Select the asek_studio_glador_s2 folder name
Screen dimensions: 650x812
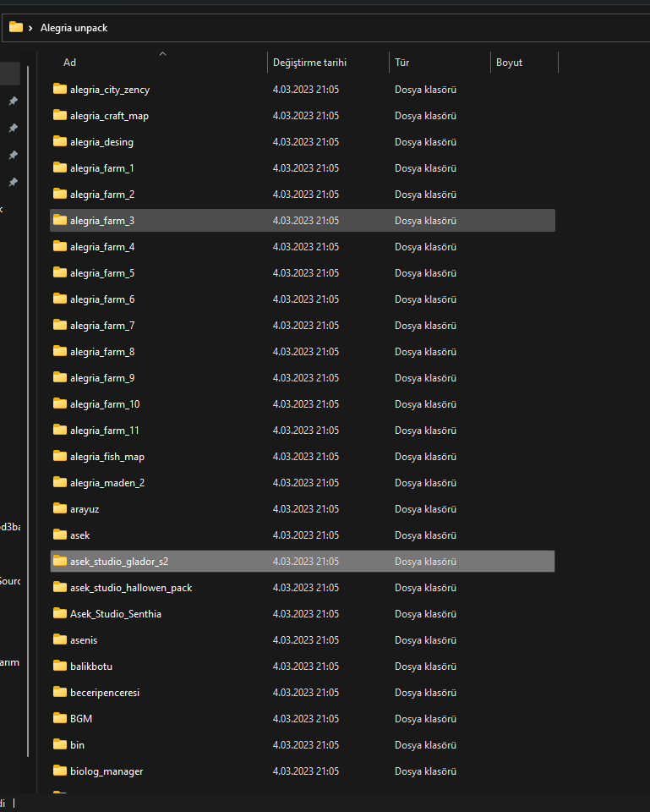119,562
